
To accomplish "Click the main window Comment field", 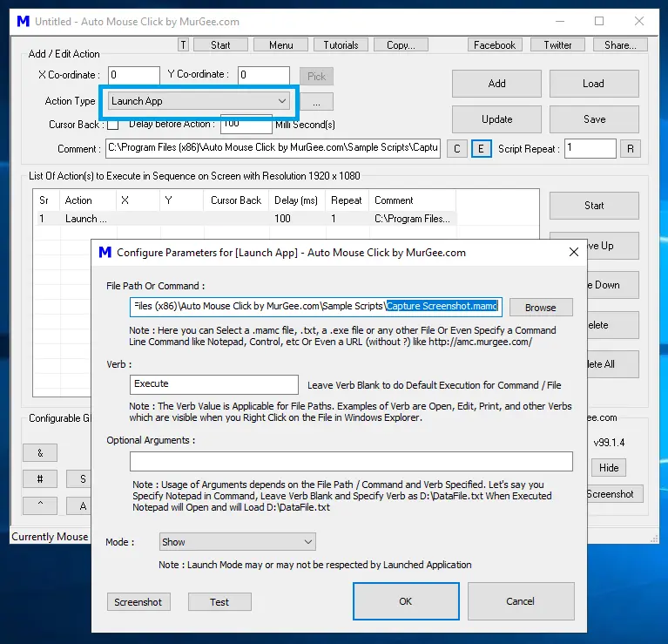I will pyautogui.click(x=273, y=148).
